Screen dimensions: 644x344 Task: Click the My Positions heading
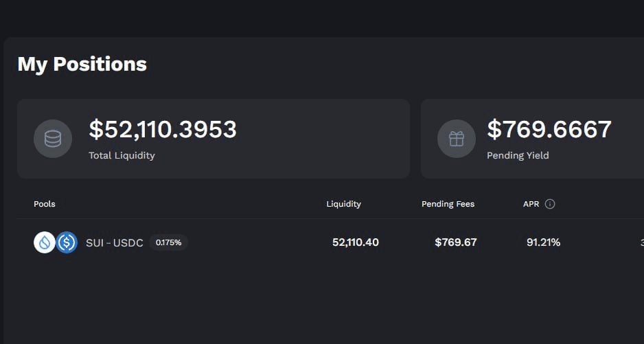[x=82, y=64]
